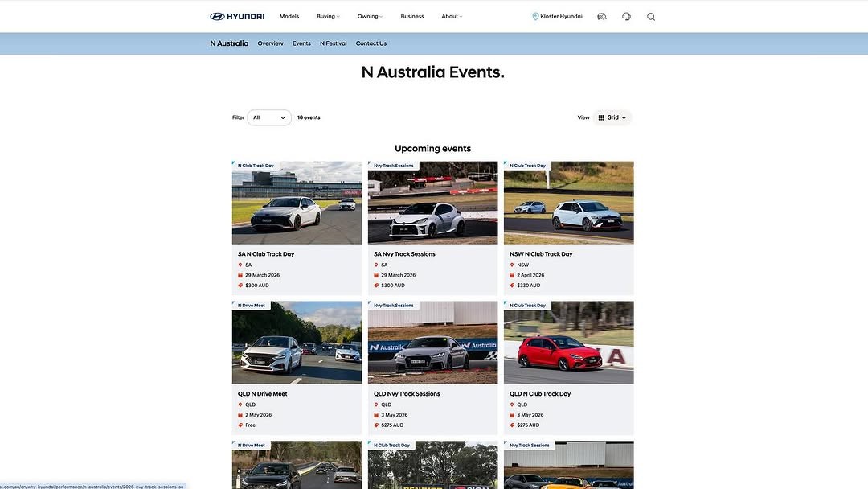Click the Kloster Hyundai location pin icon

click(x=535, y=17)
